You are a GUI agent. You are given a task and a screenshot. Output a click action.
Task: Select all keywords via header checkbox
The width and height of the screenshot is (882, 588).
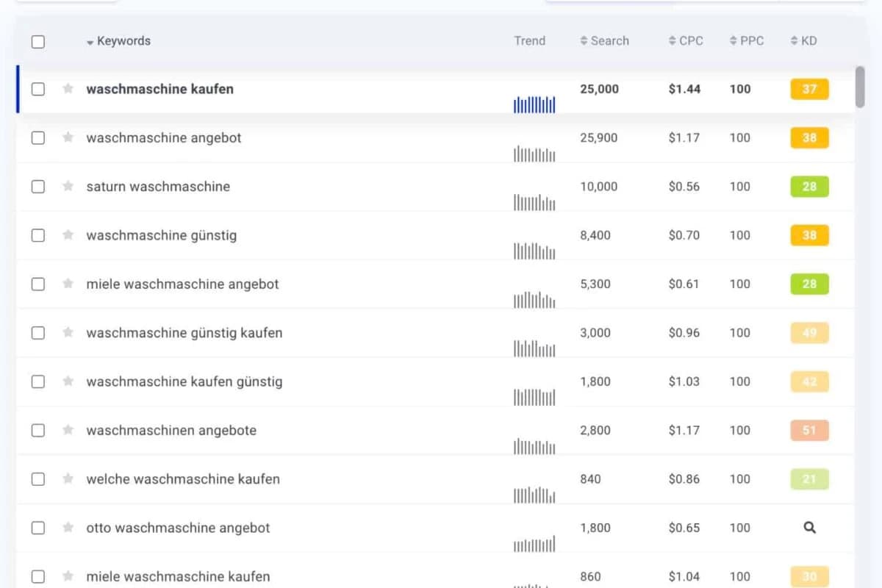[x=38, y=42]
